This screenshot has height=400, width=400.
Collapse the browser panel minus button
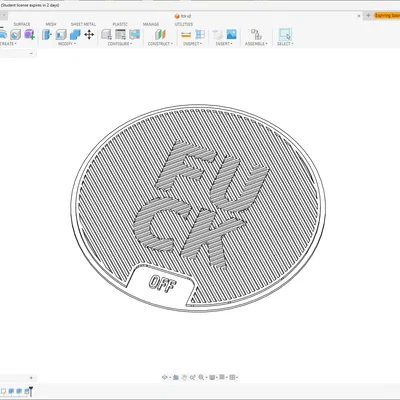pyautogui.click(x=31, y=53)
